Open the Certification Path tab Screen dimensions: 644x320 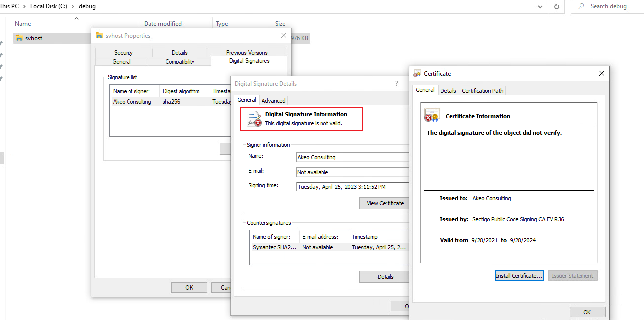(x=482, y=91)
